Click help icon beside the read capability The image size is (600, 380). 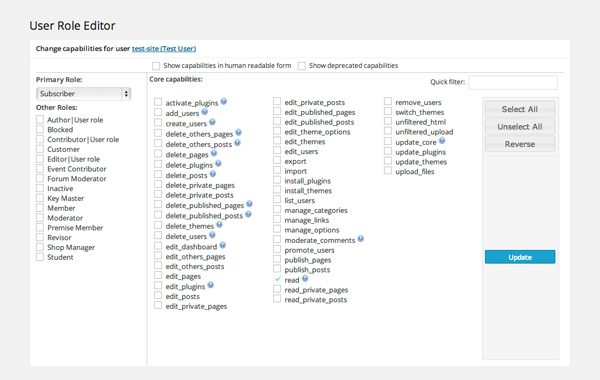tap(305, 278)
